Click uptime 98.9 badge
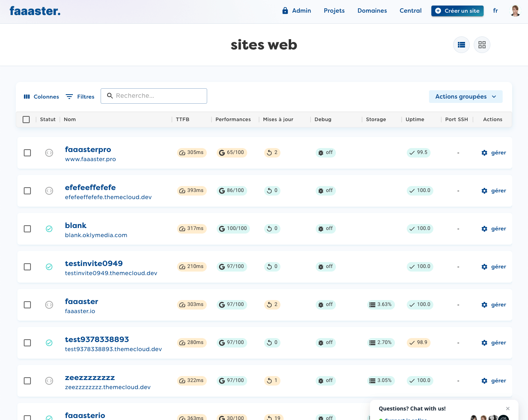 pyautogui.click(x=419, y=342)
